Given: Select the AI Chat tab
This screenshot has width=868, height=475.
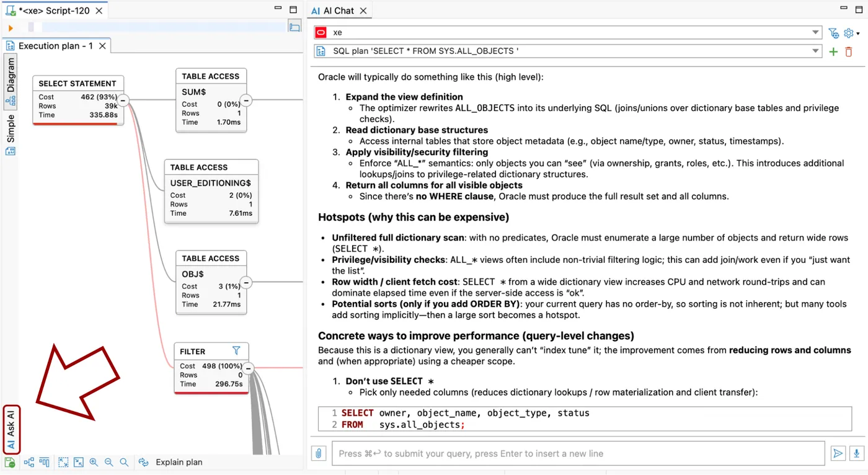Looking at the screenshot, I should click(x=340, y=11).
